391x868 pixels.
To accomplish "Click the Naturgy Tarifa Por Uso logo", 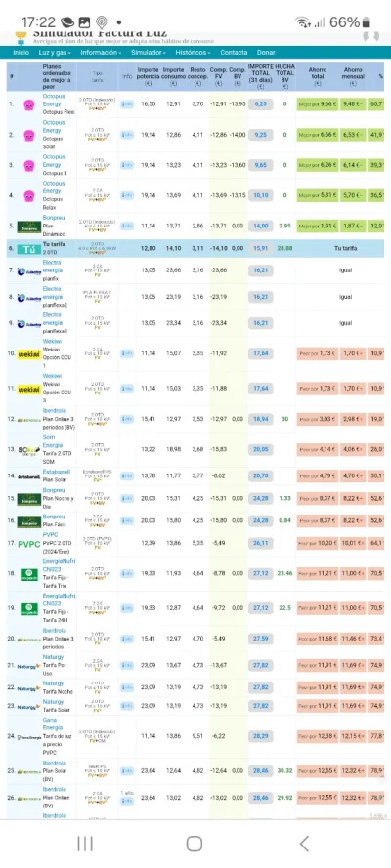I will [x=28, y=666].
